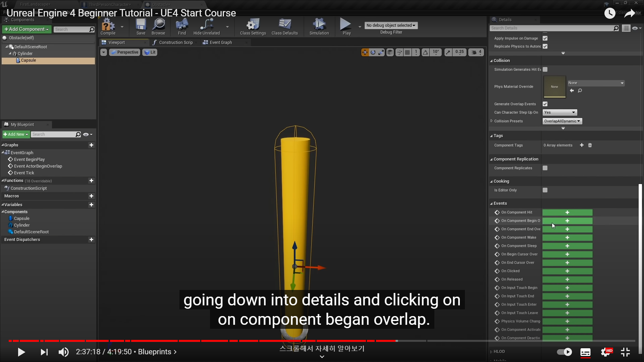
Task: Click the green Add Component button
Action: 26,29
